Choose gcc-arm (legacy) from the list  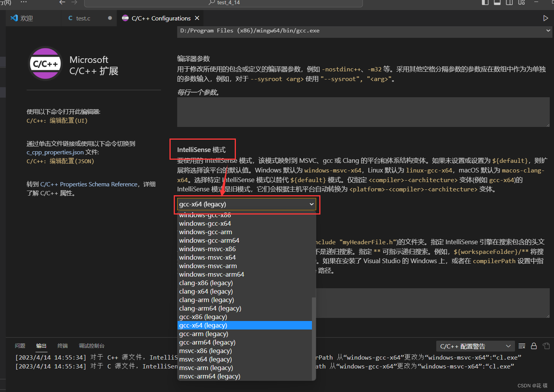[x=244, y=334]
